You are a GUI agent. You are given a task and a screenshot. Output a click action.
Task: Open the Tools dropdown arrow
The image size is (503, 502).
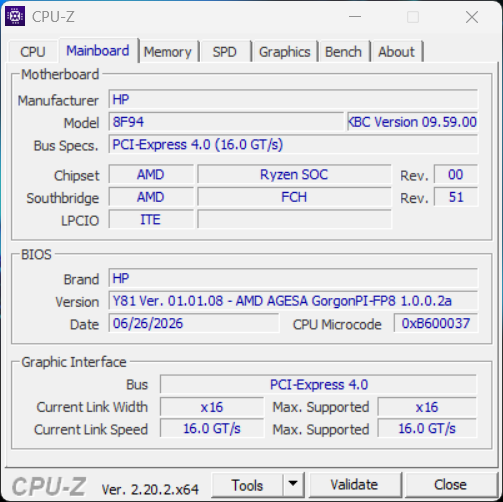293,484
